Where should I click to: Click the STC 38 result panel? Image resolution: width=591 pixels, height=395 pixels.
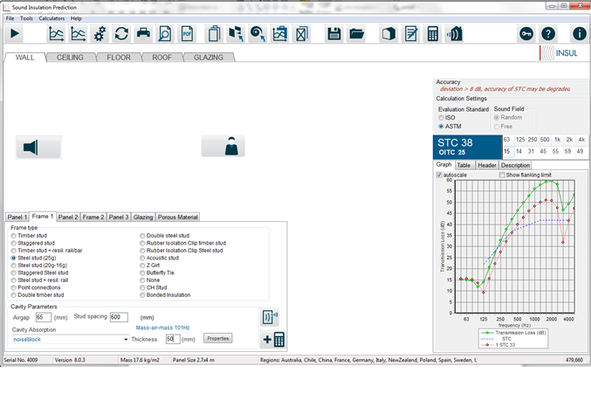pos(467,147)
